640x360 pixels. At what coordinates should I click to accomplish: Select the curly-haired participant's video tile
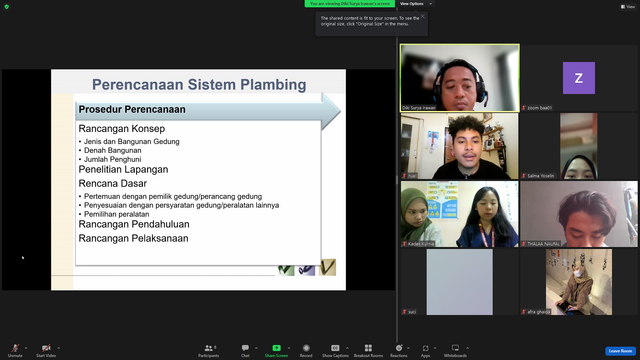460,146
